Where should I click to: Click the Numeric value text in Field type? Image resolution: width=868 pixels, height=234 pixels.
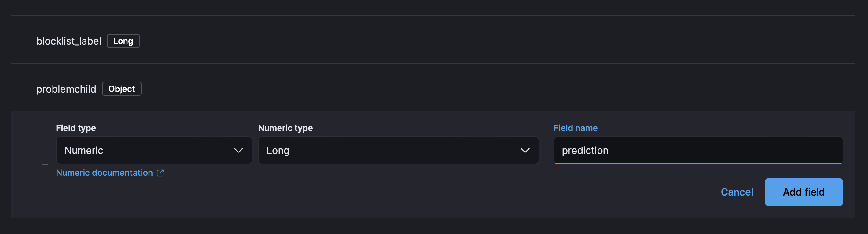click(x=83, y=151)
